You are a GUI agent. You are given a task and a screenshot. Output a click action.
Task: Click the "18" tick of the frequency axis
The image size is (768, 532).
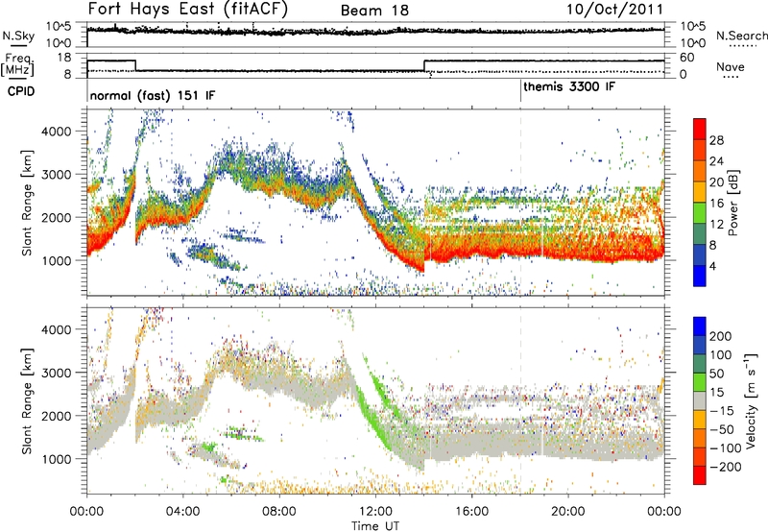(64, 58)
